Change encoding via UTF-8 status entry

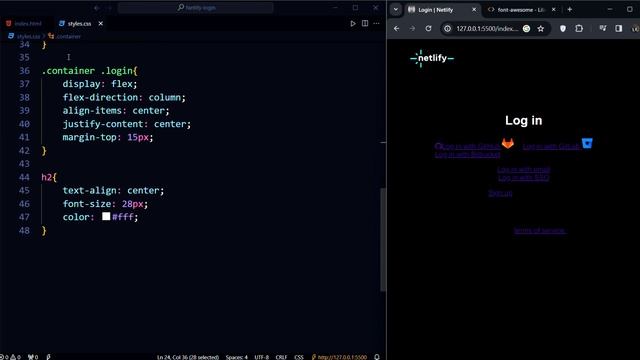click(261, 357)
